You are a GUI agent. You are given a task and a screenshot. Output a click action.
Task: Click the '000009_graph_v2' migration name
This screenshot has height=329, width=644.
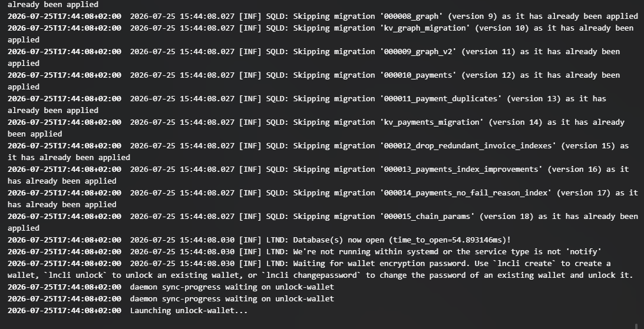[x=418, y=52]
